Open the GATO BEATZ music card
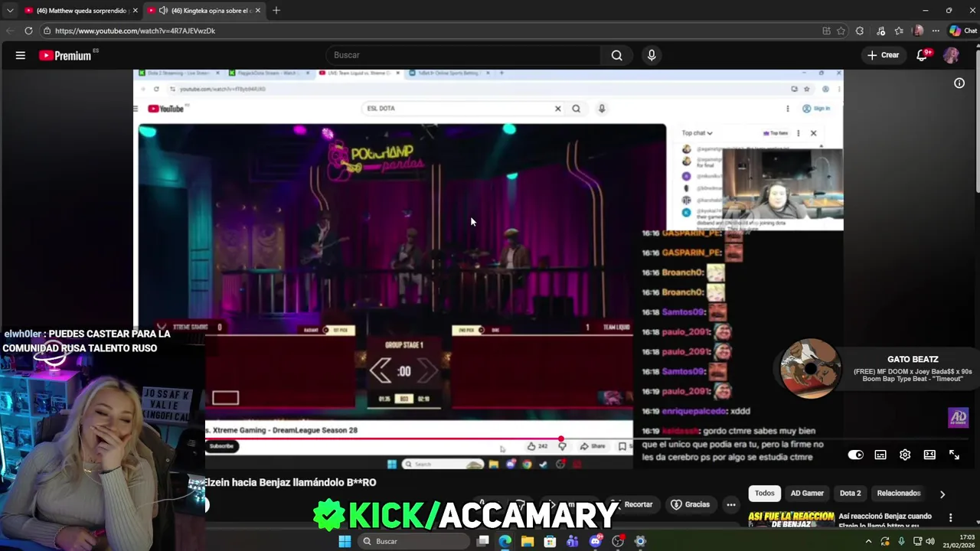Screen dimensions: 980x551 coord(876,370)
